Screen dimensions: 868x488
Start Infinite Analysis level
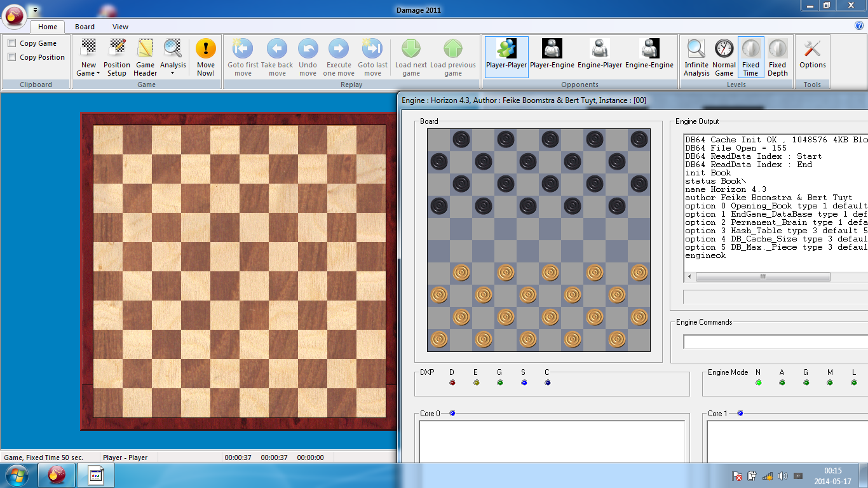(696, 57)
